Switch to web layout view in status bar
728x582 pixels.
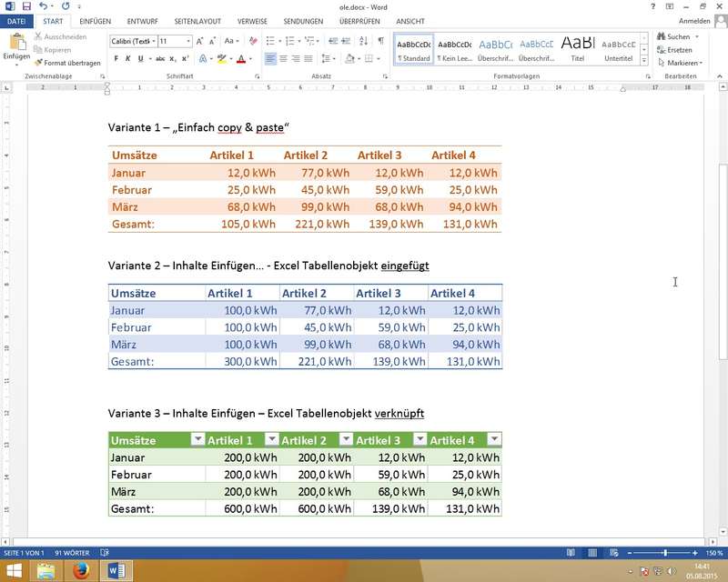pyautogui.click(x=614, y=553)
